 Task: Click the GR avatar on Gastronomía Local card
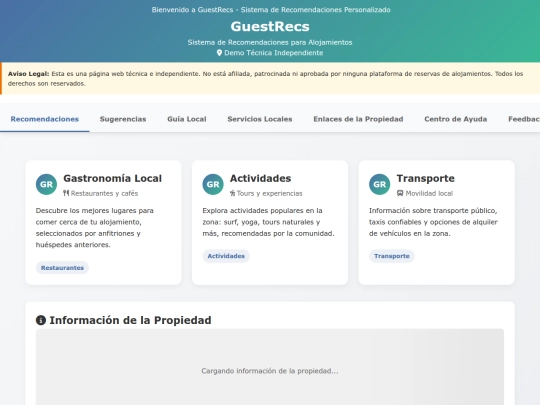click(x=46, y=184)
